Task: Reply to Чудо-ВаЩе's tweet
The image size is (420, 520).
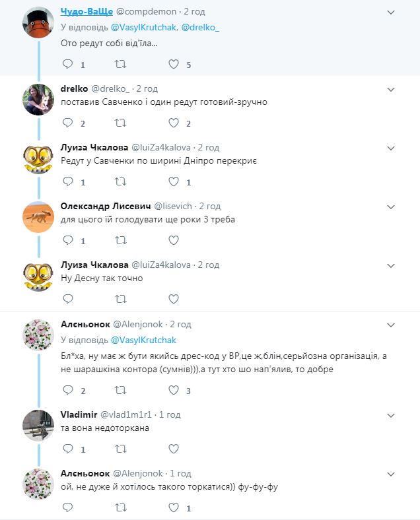Action: pyautogui.click(x=67, y=65)
